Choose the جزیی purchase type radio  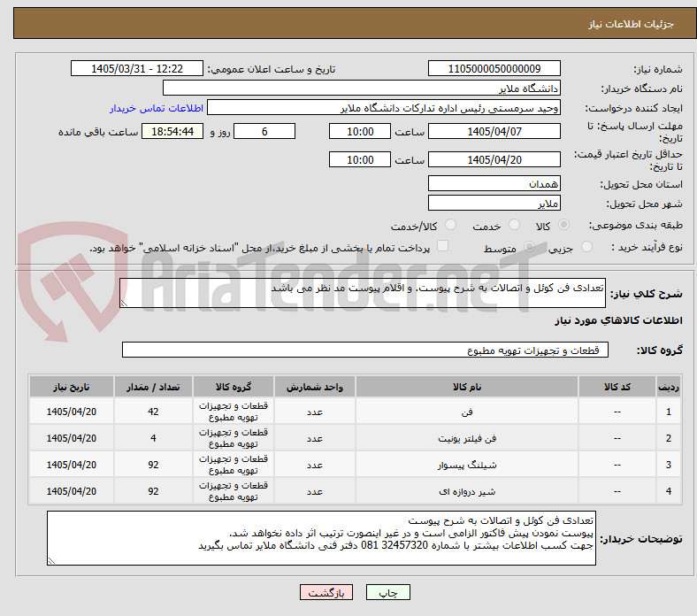pos(586,246)
